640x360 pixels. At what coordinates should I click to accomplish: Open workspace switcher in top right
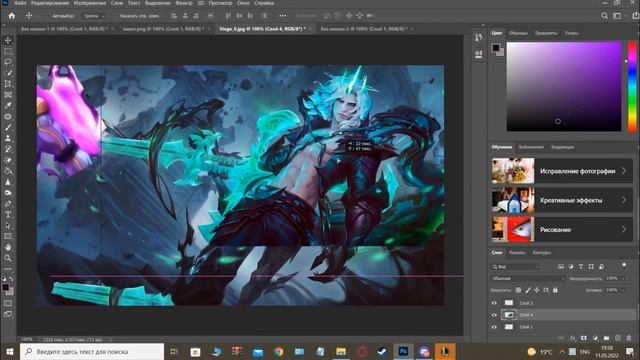pyautogui.click(x=617, y=16)
